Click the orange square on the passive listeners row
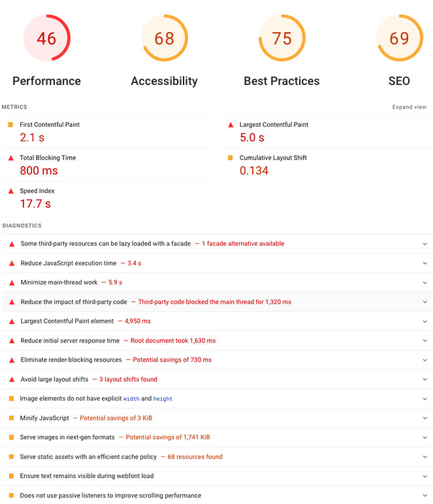Image resolution: width=433 pixels, height=504 pixels. click(11, 496)
